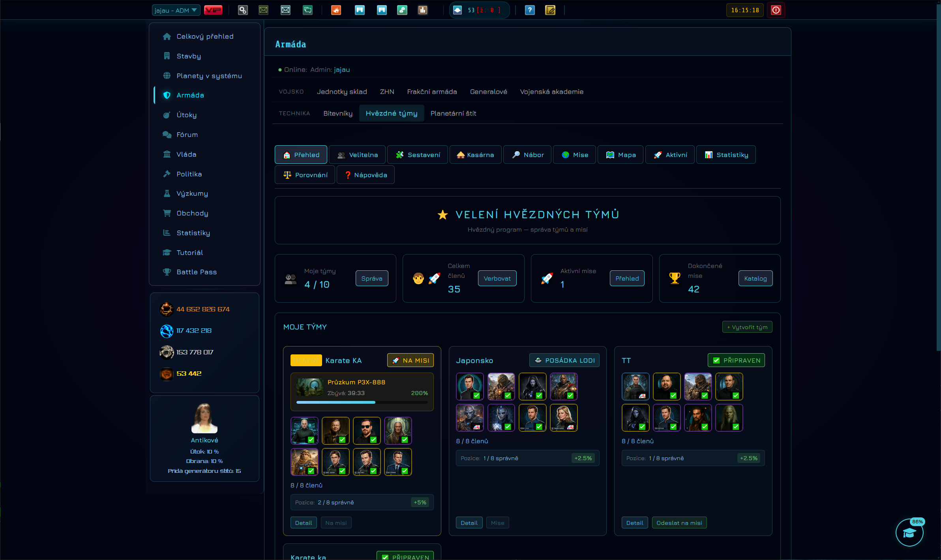This screenshot has width=941, height=560.
Task: Click the blue question mark help icon
Action: click(x=530, y=10)
